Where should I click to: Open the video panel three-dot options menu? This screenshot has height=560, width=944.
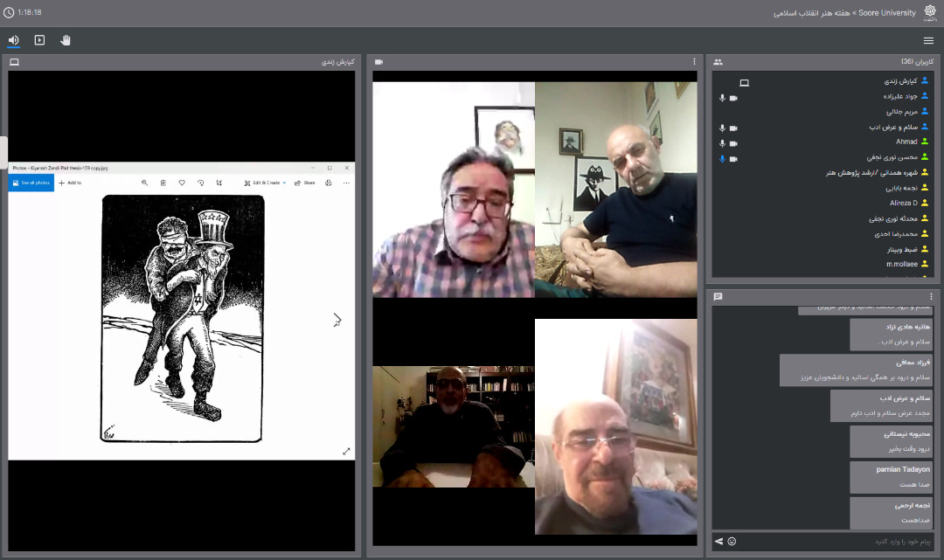[x=694, y=62]
